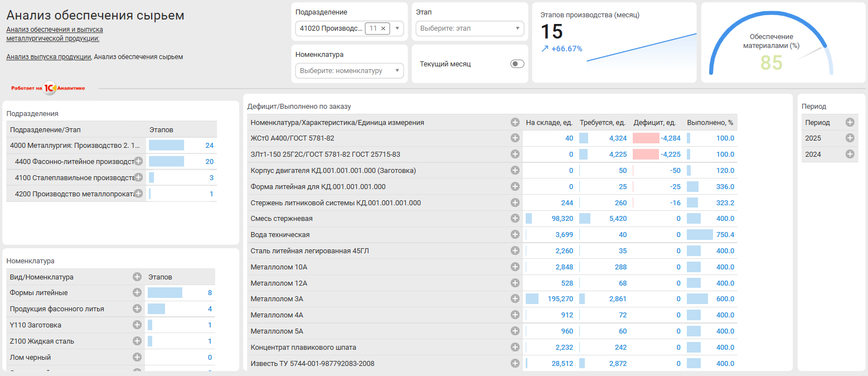Open Анализ обеспечения и выпуска металлургической продукции link
Image resolution: width=868 pixels, height=376 pixels.
click(x=54, y=34)
